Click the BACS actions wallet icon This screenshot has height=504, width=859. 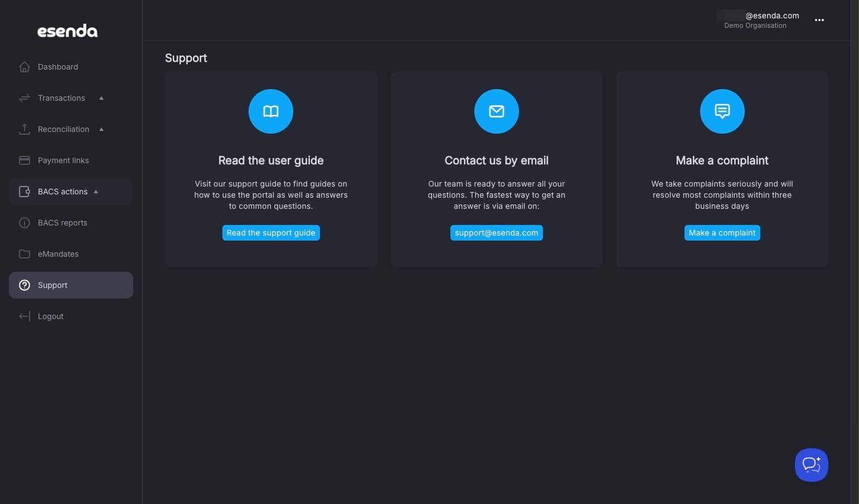pyautogui.click(x=25, y=192)
